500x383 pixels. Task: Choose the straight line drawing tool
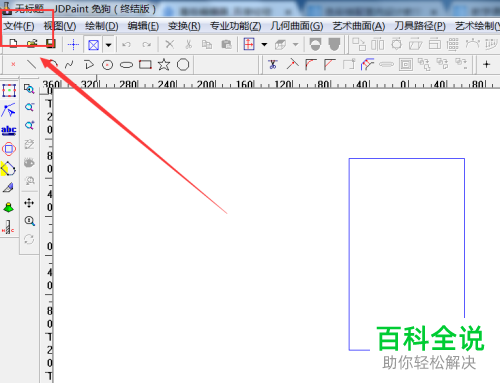(31, 64)
